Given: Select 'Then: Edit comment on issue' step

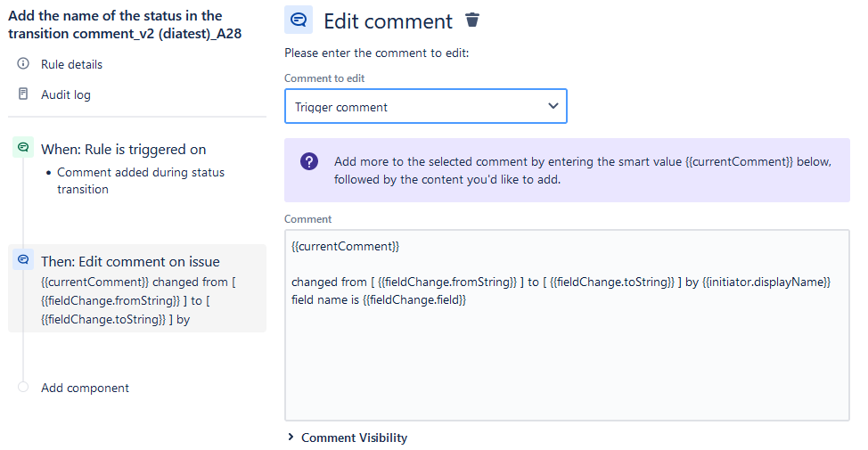Looking at the screenshot, I should pos(130,261).
